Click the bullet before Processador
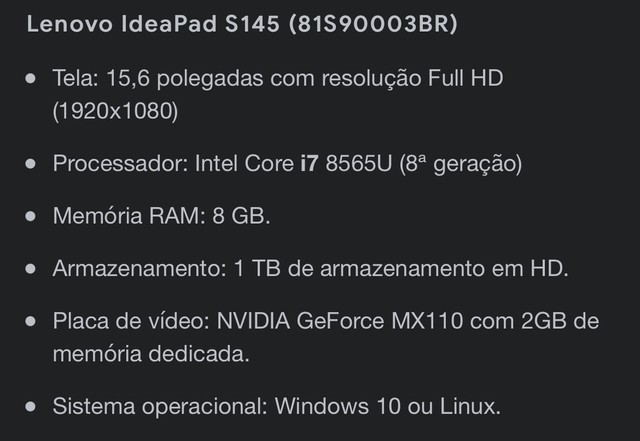This screenshot has width=640, height=441. (x=31, y=164)
